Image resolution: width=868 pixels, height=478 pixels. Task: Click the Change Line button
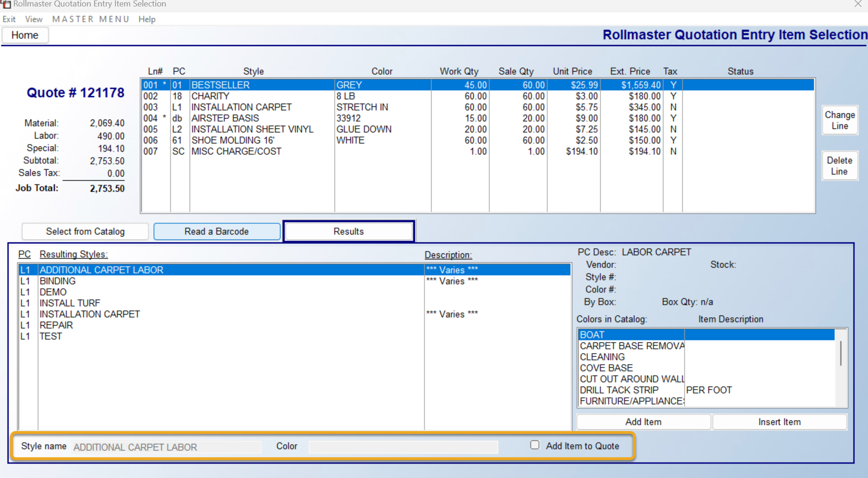point(839,120)
